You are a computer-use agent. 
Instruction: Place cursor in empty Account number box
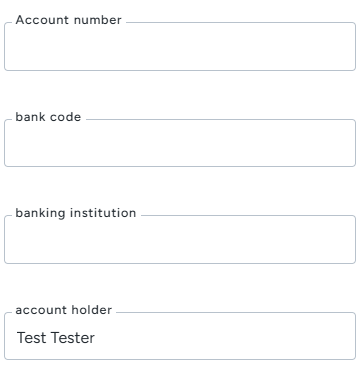coord(180,48)
